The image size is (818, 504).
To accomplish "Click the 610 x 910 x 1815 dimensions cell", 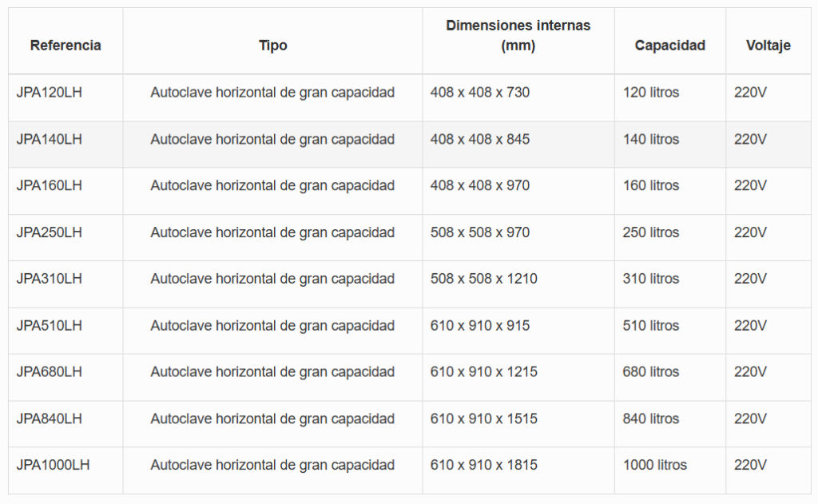I will [x=483, y=466].
